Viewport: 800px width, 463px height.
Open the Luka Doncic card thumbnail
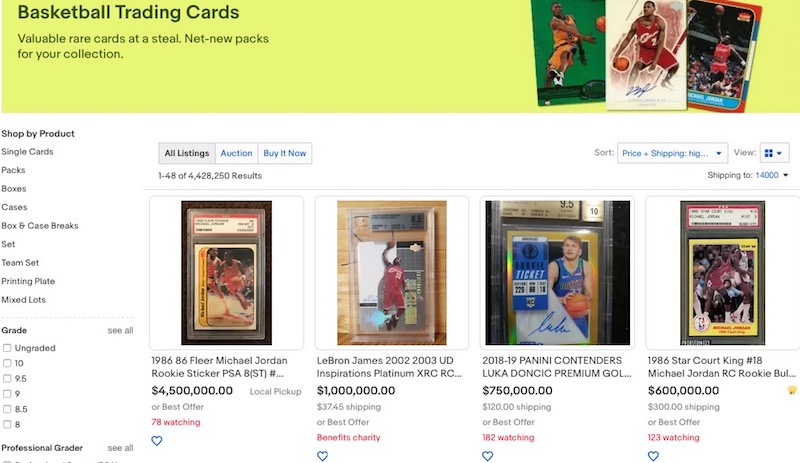[557, 273]
